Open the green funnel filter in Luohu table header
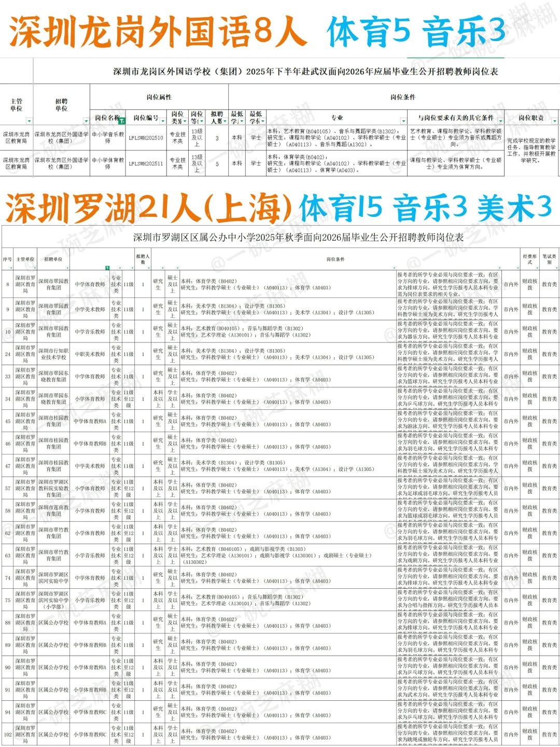 click(107, 268)
